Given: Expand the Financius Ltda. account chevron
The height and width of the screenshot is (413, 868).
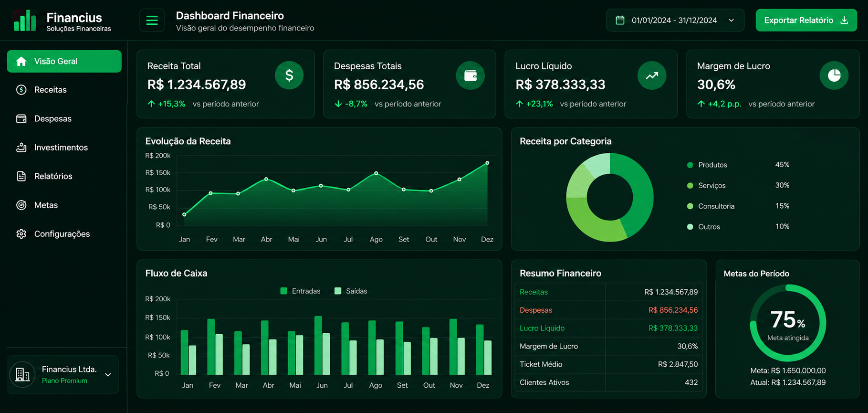Looking at the screenshot, I should click(108, 375).
